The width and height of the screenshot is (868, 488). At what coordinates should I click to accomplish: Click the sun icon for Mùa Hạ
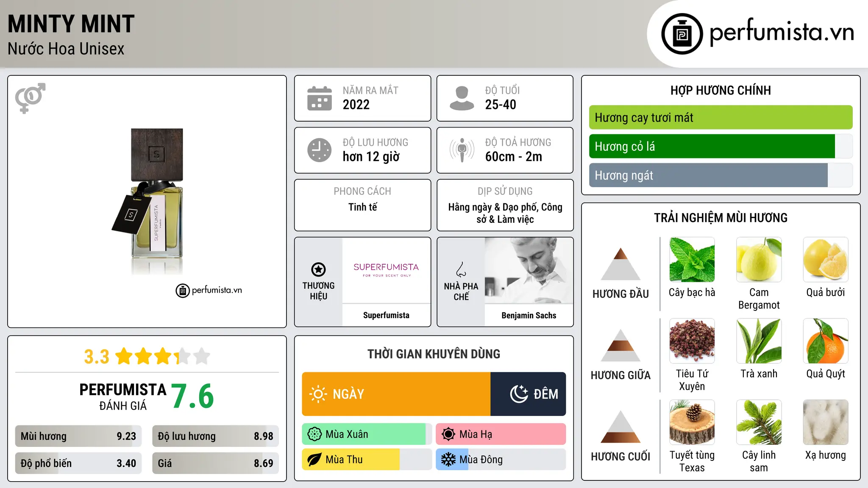[x=448, y=434]
